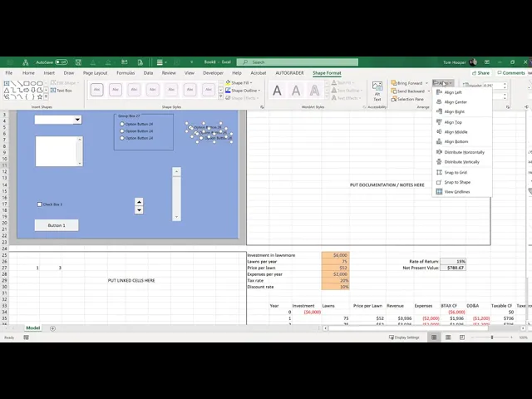
Task: Click in the Search box
Action: 298,62
